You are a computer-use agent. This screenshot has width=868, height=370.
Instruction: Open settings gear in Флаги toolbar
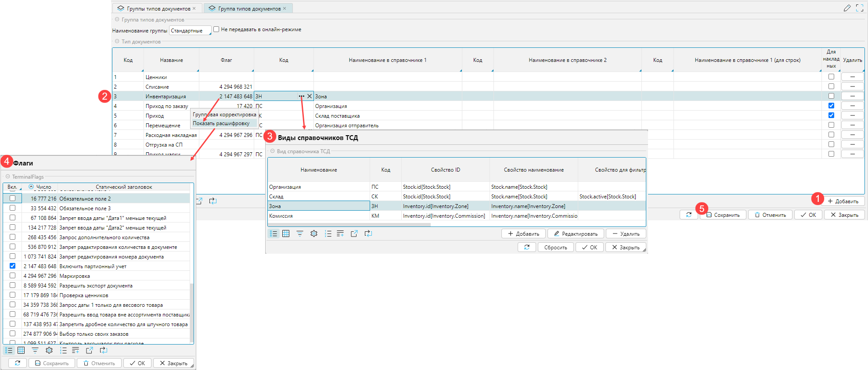49,350
